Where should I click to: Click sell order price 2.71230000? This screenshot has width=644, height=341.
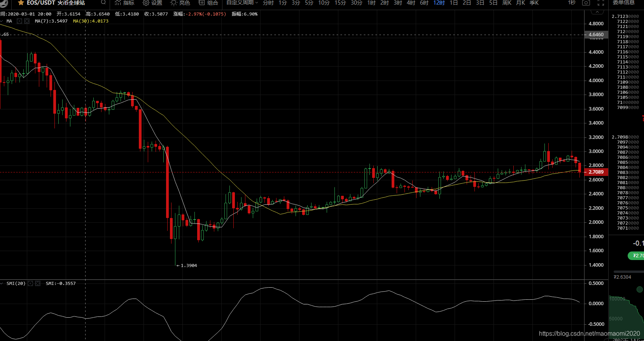pos(625,16)
